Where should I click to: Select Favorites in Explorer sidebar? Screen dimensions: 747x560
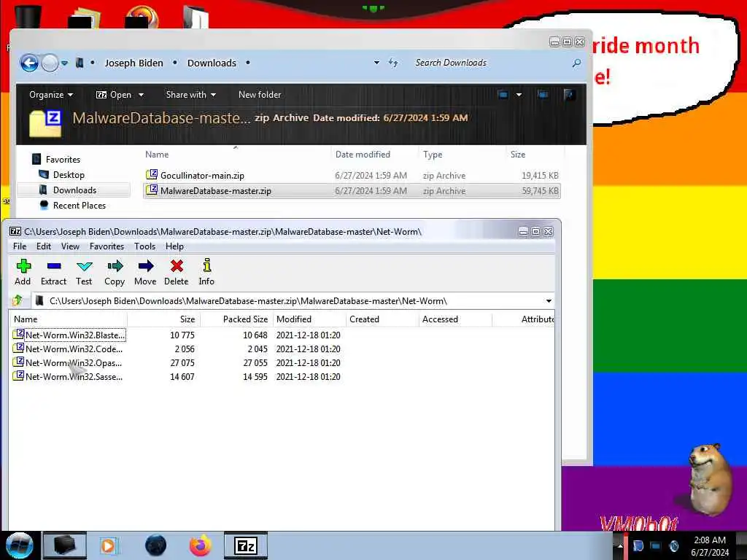coord(63,159)
